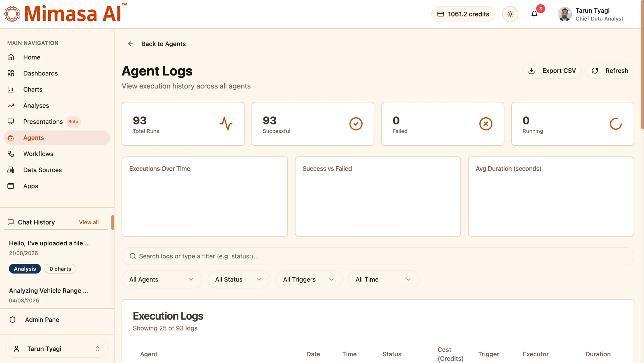The width and height of the screenshot is (644, 363).
Task: Click the back arrow icon
Action: point(130,44)
